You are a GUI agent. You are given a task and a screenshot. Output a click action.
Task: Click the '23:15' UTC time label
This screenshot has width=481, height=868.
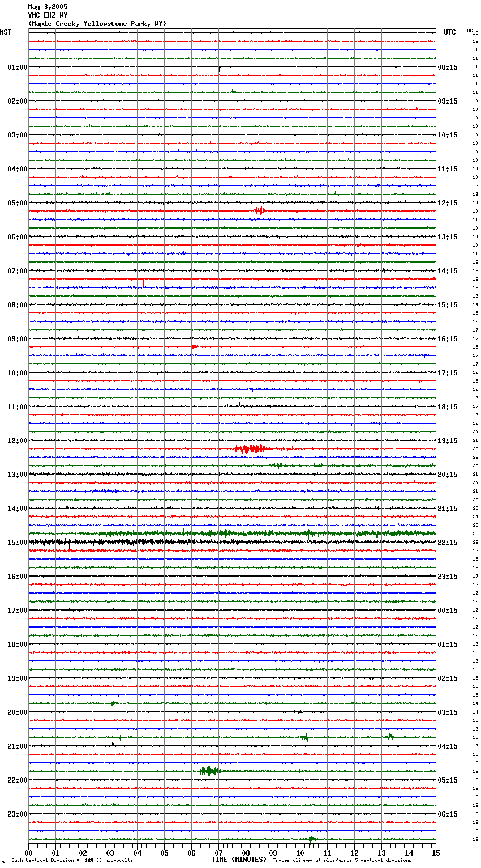click(x=448, y=577)
